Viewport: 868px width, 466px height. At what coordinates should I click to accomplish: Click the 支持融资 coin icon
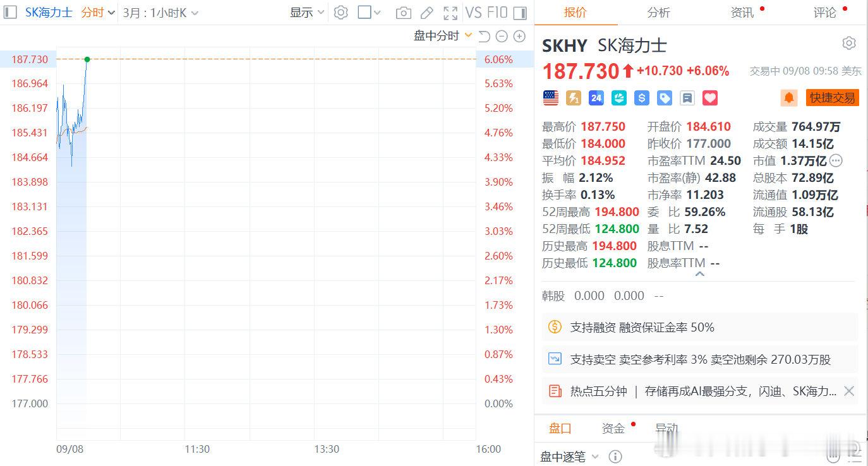(555, 327)
